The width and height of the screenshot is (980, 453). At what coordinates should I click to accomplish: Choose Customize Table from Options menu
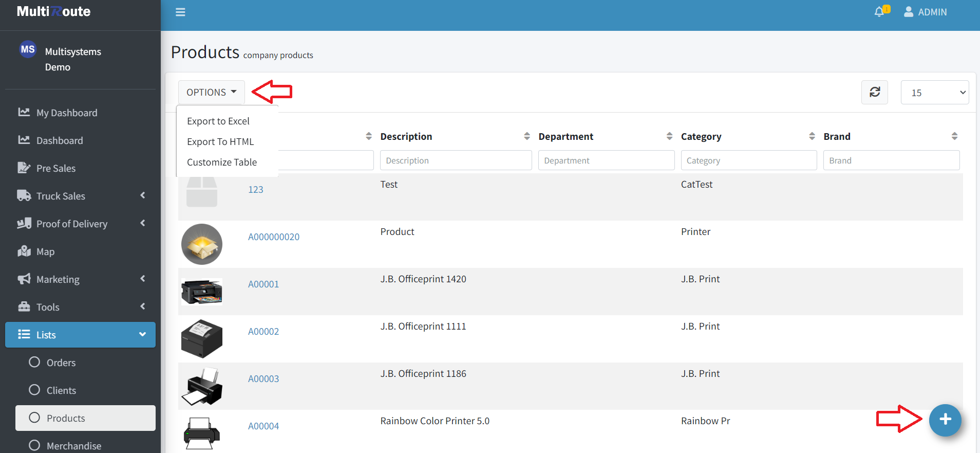click(x=222, y=162)
